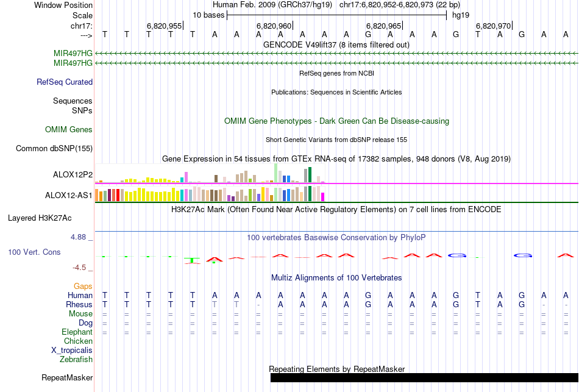Select the Common dbSNP(155) track label
Viewport: 579px width, 392px height.
point(54,149)
